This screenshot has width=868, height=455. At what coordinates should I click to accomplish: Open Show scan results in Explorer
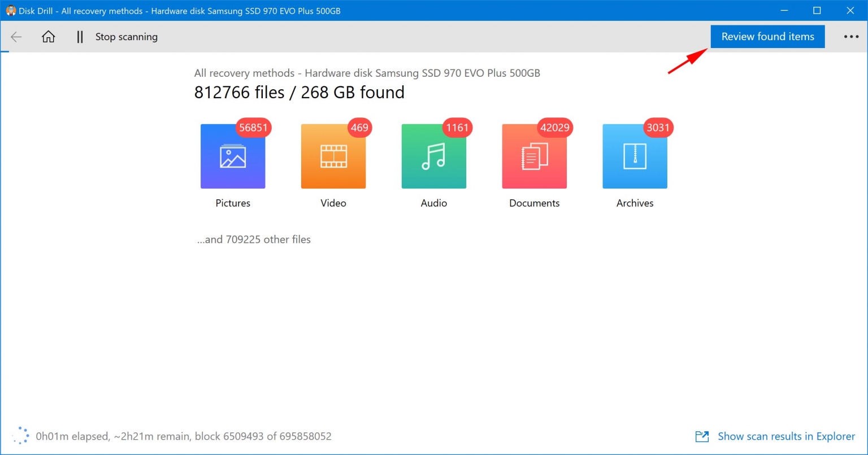pyautogui.click(x=785, y=436)
